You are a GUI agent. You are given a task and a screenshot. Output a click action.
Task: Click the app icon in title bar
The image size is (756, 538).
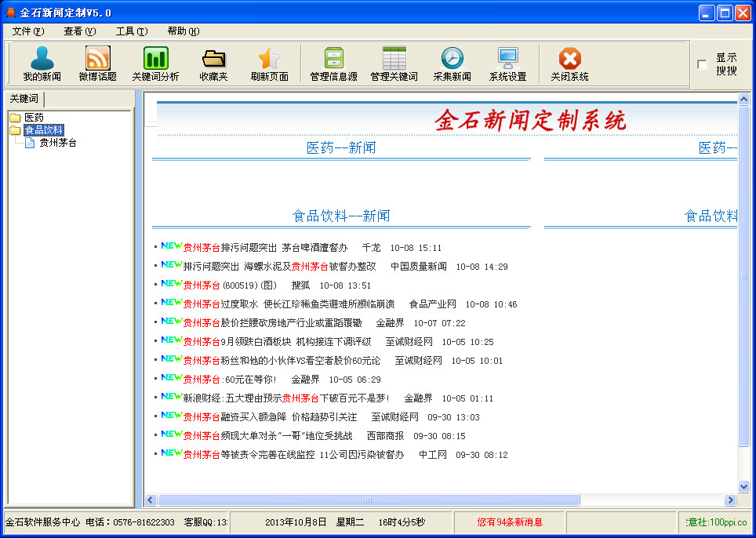tap(11, 13)
